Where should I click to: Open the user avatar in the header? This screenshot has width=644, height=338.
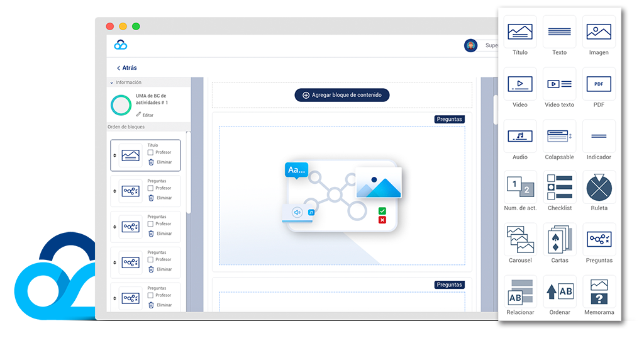click(x=470, y=45)
